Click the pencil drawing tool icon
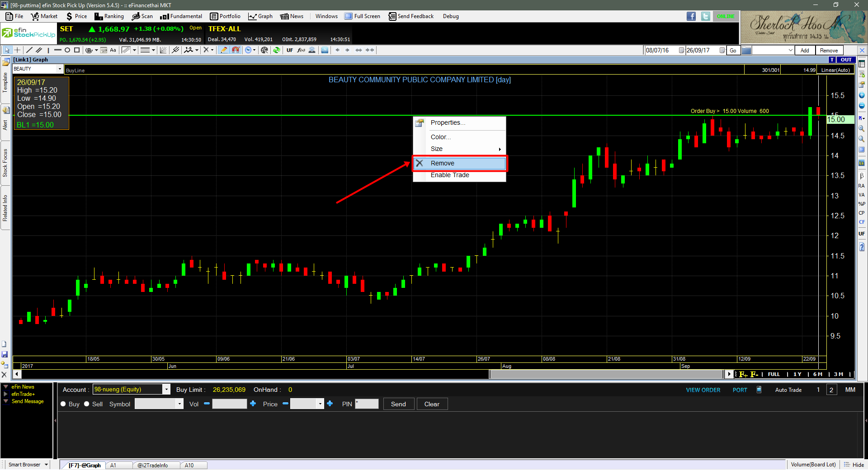Viewport: 868px width, 470px height. coord(224,50)
